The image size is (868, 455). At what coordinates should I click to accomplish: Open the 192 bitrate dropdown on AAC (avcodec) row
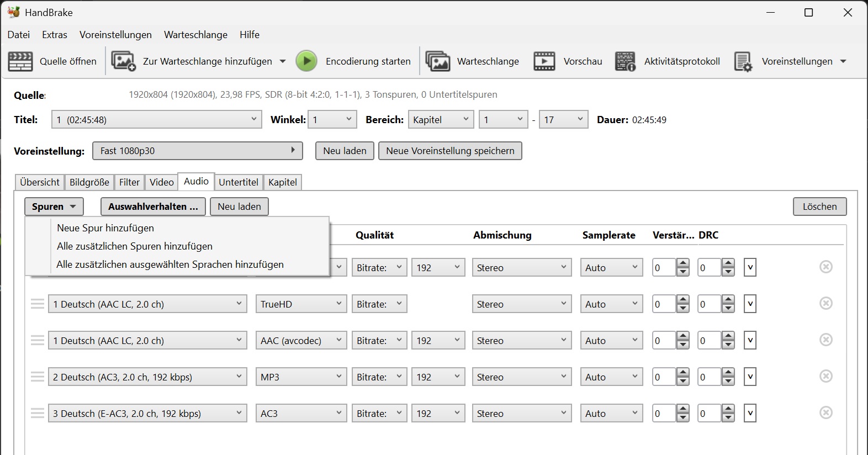tap(438, 340)
